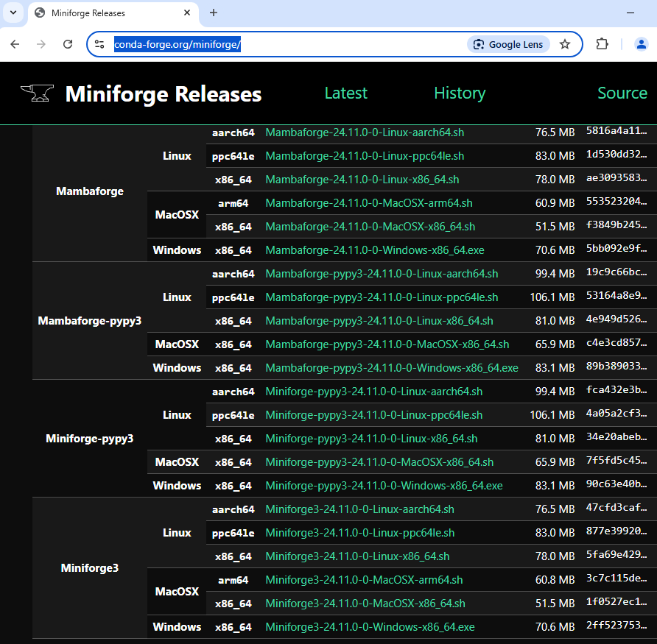Close the Miniforge Releases tab
Screen dimensions: 657x644
click(187, 13)
